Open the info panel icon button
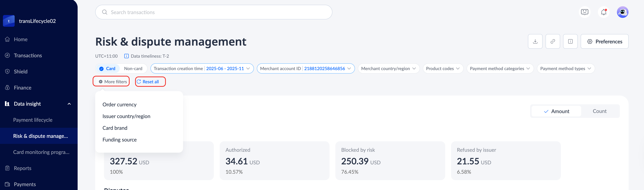 (570, 42)
